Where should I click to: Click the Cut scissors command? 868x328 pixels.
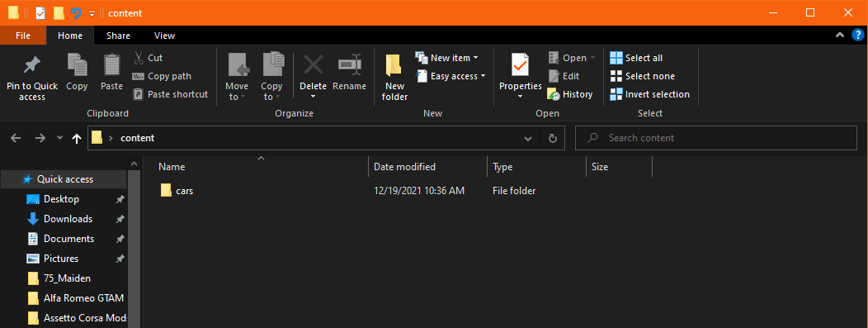point(148,58)
